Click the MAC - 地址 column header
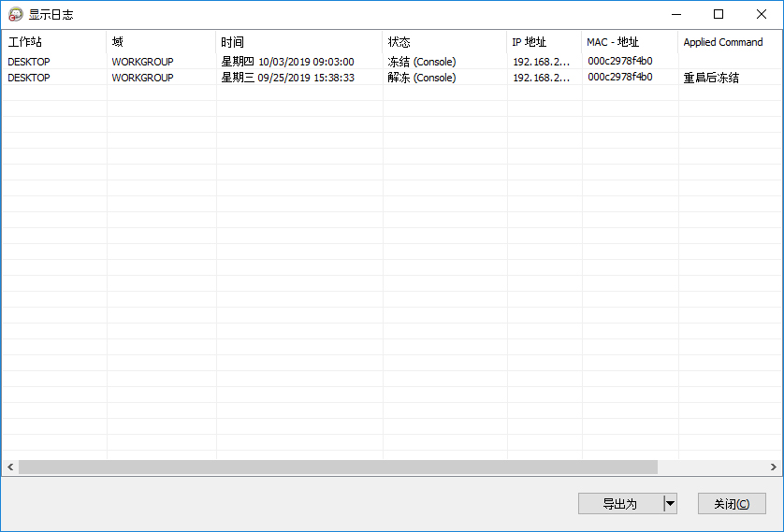The height and width of the screenshot is (532, 784). (x=630, y=42)
